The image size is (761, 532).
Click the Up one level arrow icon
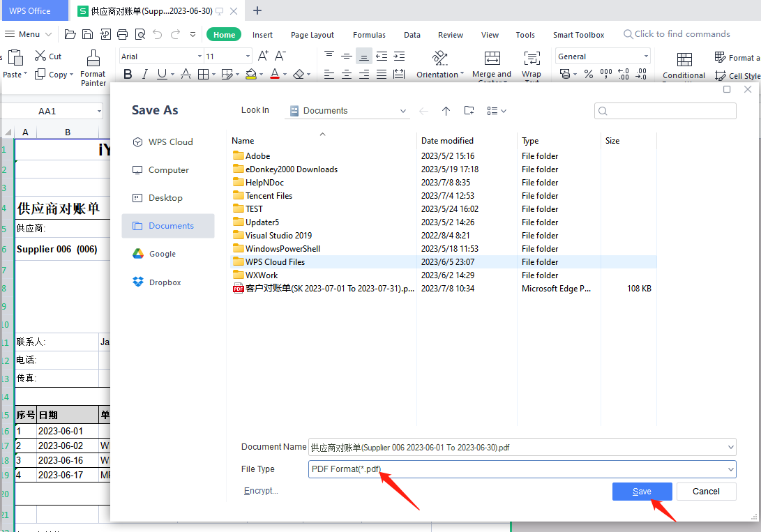point(446,111)
